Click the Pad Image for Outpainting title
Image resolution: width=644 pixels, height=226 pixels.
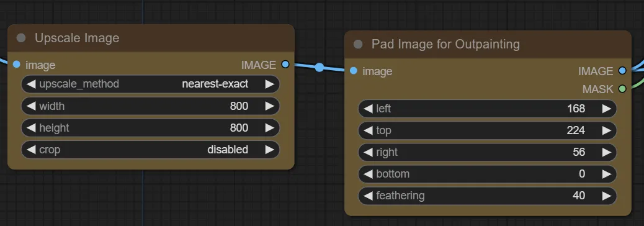445,44
